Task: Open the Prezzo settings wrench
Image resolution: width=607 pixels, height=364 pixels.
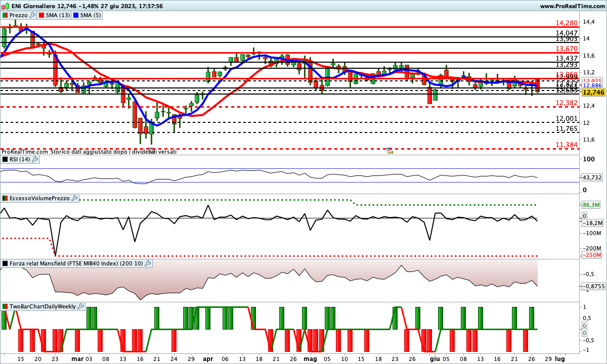Action: [x=33, y=15]
